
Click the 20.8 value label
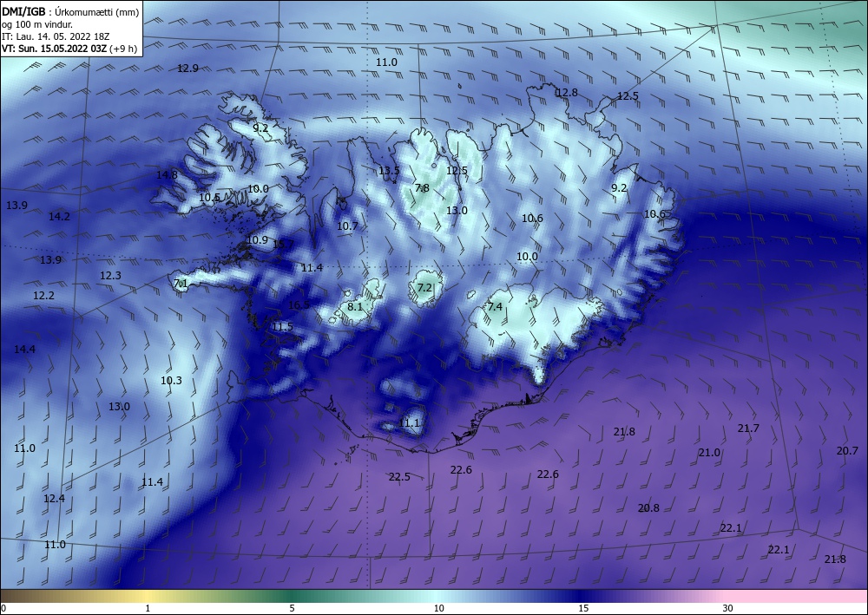pyautogui.click(x=648, y=507)
